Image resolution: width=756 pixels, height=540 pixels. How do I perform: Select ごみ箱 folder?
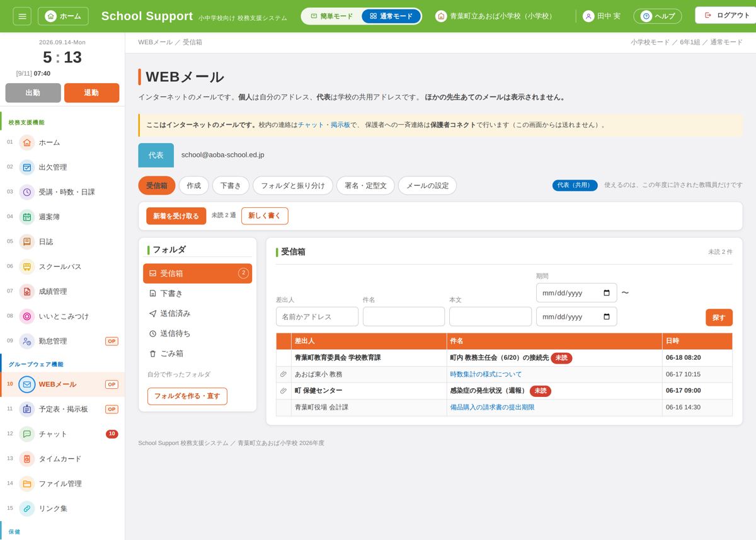click(197, 354)
